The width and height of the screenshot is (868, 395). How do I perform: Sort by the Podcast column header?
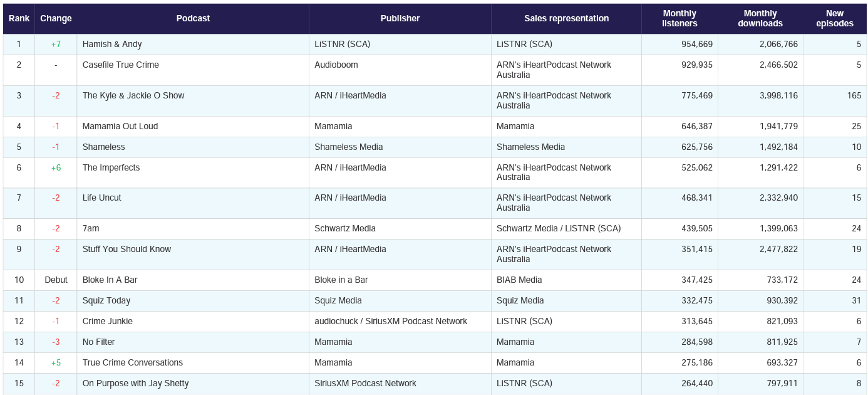[x=193, y=19]
